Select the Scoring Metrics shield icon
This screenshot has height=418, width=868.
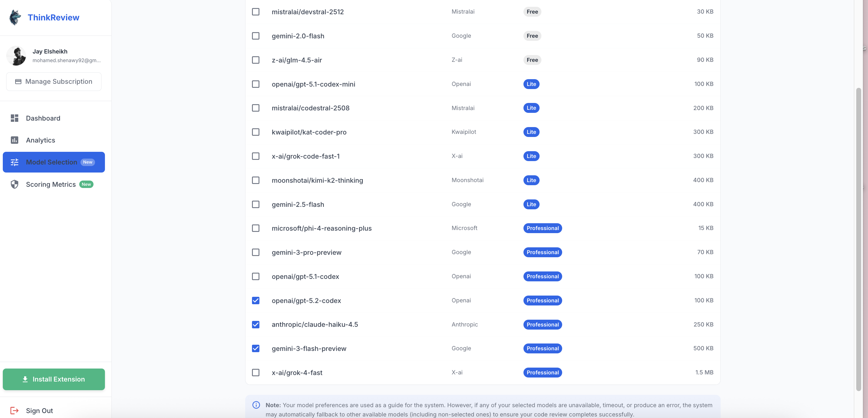click(14, 184)
